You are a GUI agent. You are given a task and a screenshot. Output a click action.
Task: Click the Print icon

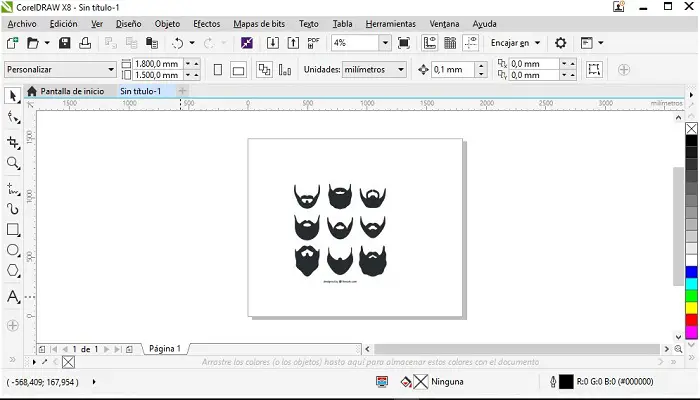pos(85,43)
